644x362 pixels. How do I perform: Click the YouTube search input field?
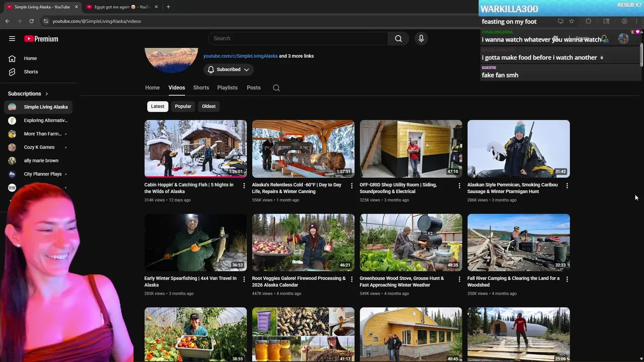(298, 39)
